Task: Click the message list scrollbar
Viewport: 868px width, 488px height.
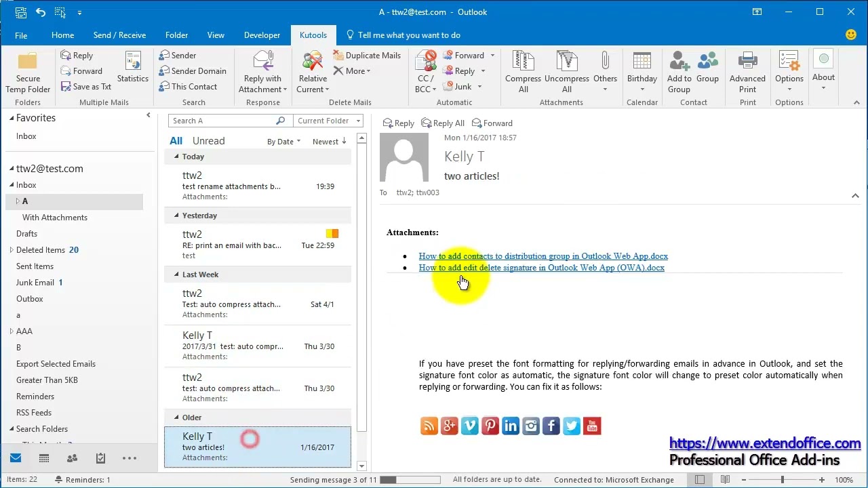Action: [361, 287]
